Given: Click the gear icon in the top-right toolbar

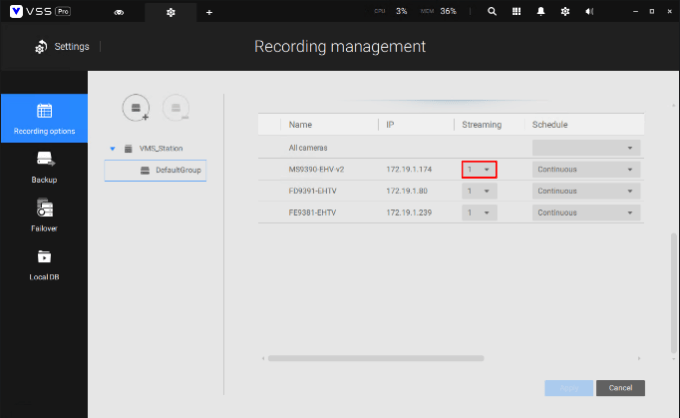Looking at the screenshot, I should (x=564, y=12).
